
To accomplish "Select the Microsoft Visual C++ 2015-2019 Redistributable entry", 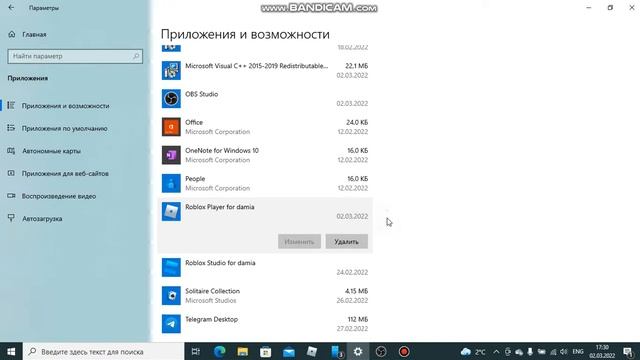I will point(265,71).
